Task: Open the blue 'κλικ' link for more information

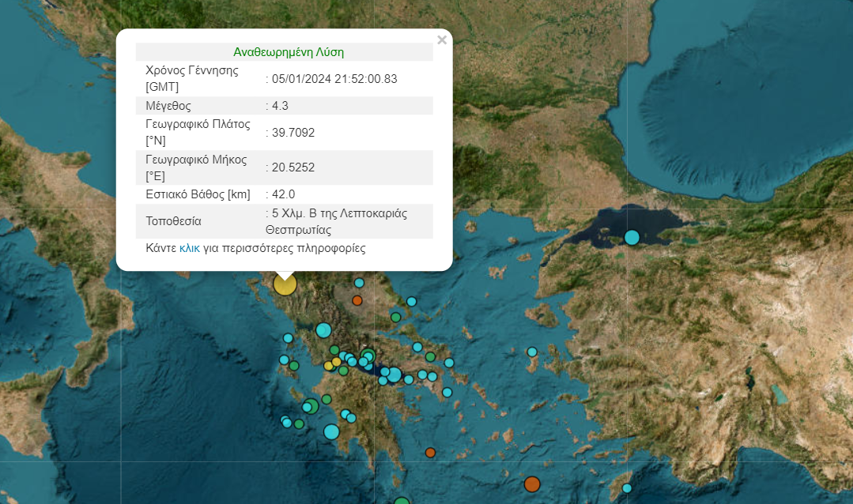Action: 189,248
